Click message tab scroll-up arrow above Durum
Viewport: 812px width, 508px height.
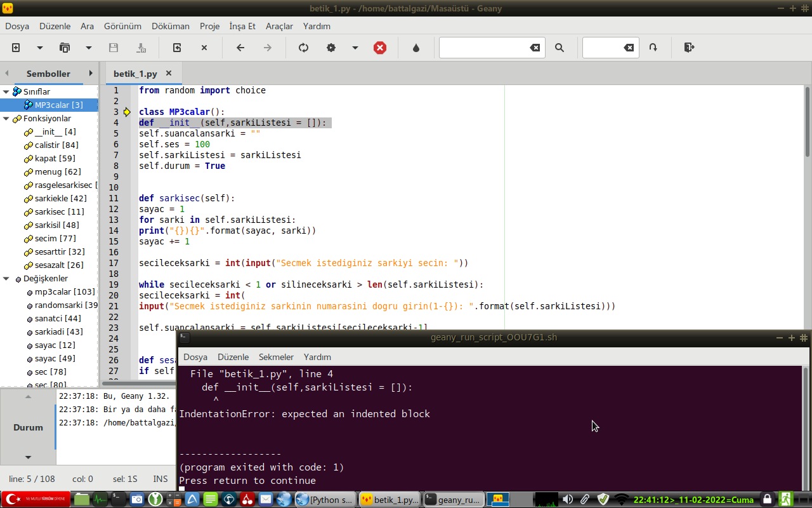(x=28, y=396)
